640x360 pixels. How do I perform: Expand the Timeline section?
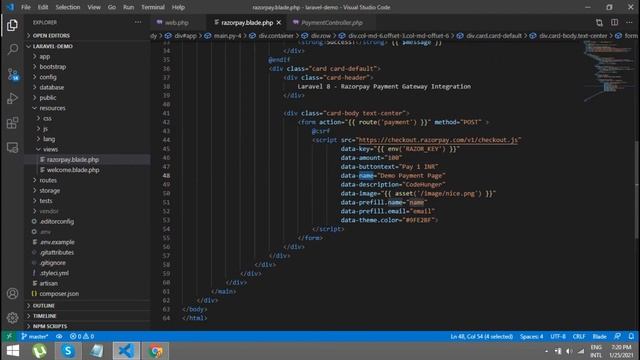pyautogui.click(x=44, y=316)
